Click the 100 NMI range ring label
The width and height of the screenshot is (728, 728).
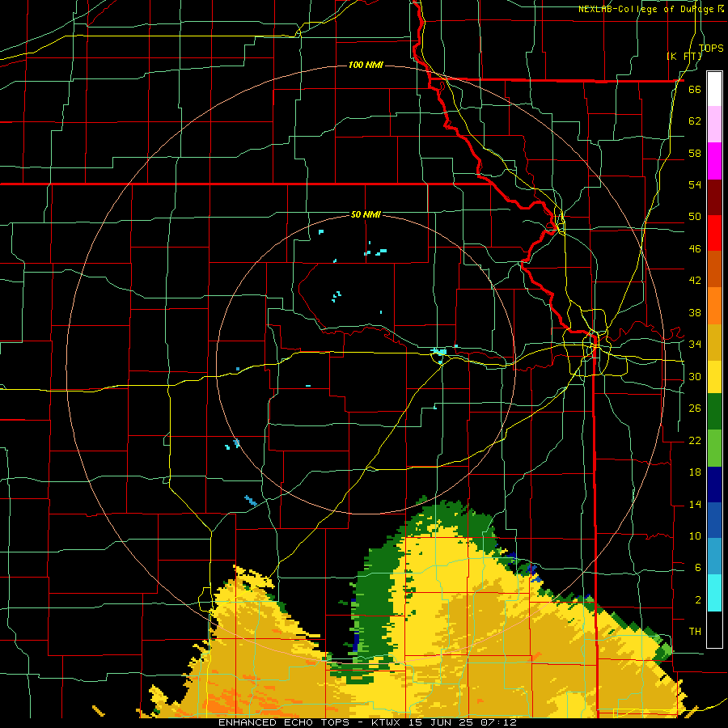[366, 65]
